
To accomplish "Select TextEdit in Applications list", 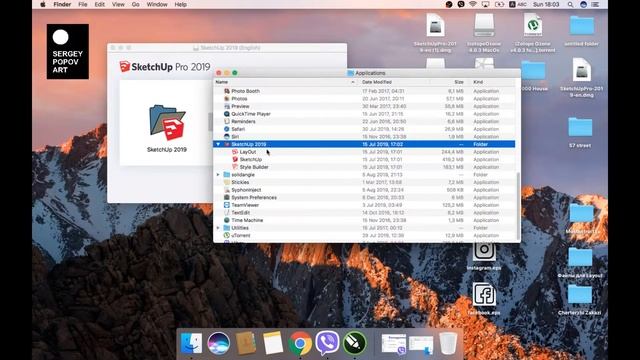I will (364, 212).
